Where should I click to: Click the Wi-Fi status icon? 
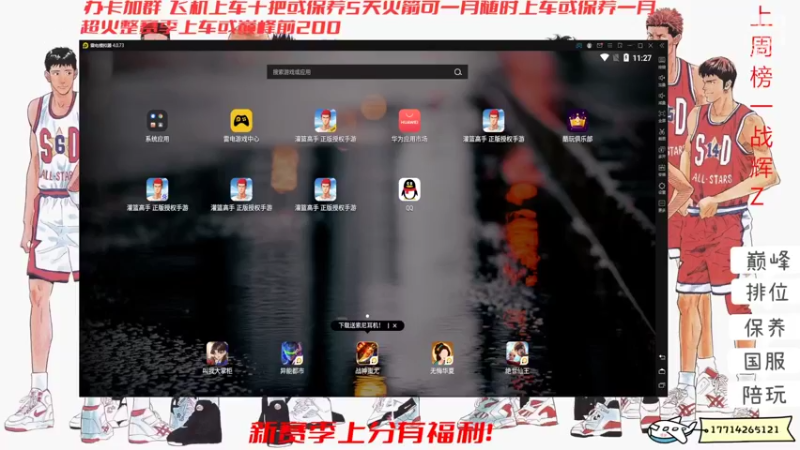(605, 57)
